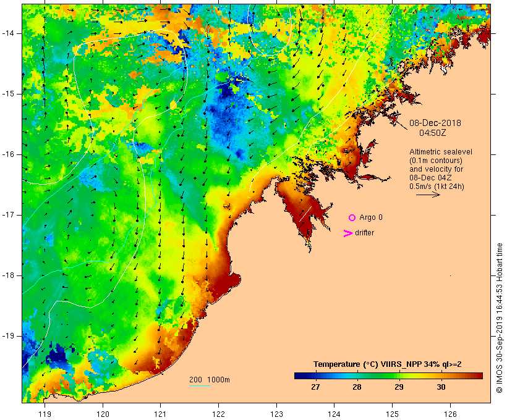Click the '(0.1m contours)' caption line
Viewport: 507px width, 420px height.
point(436,161)
